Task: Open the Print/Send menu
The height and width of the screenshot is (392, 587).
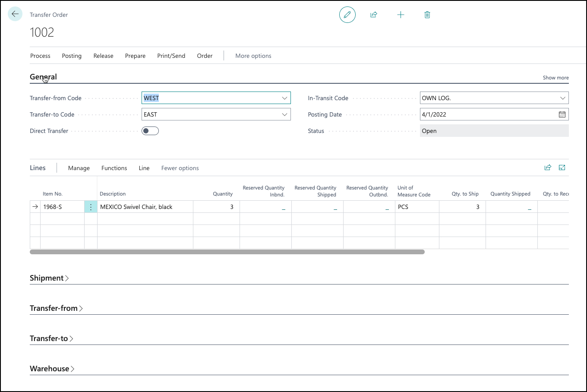Action: (x=171, y=56)
